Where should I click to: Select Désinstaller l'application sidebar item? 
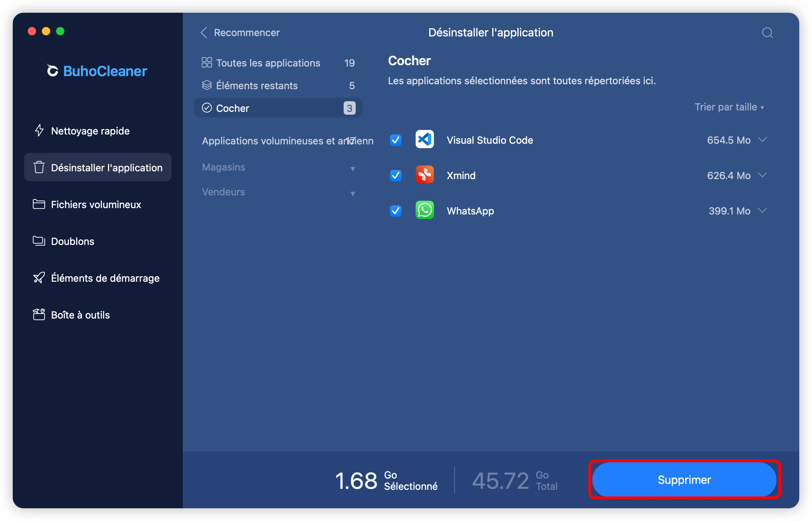coord(98,167)
